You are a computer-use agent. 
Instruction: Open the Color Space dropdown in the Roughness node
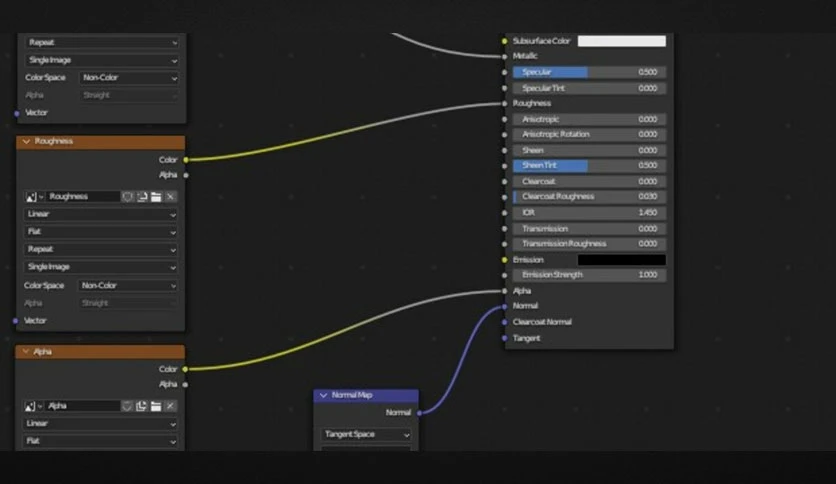pyautogui.click(x=128, y=286)
